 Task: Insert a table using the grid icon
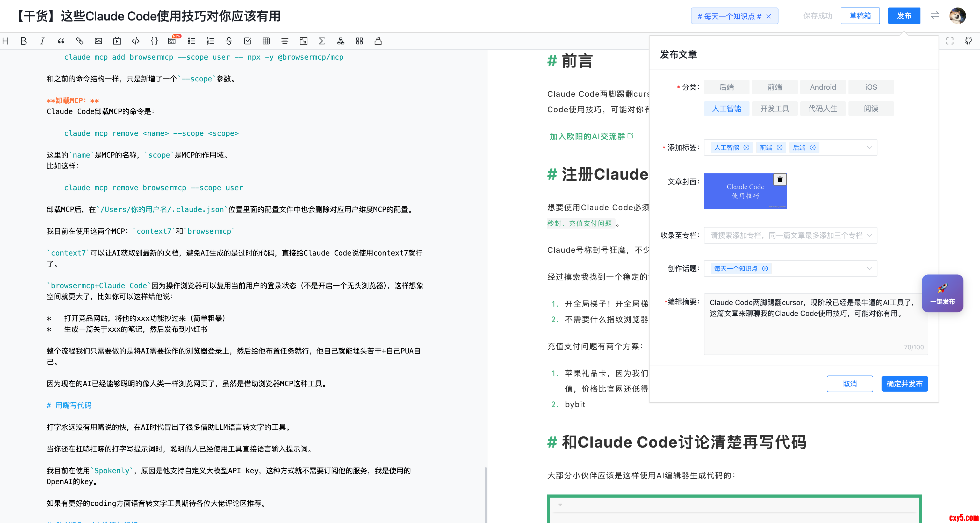pyautogui.click(x=266, y=41)
